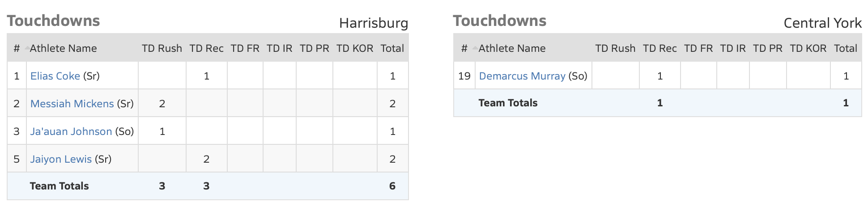Sort Central York table by TD PR header
868x202 pixels.
768,48
